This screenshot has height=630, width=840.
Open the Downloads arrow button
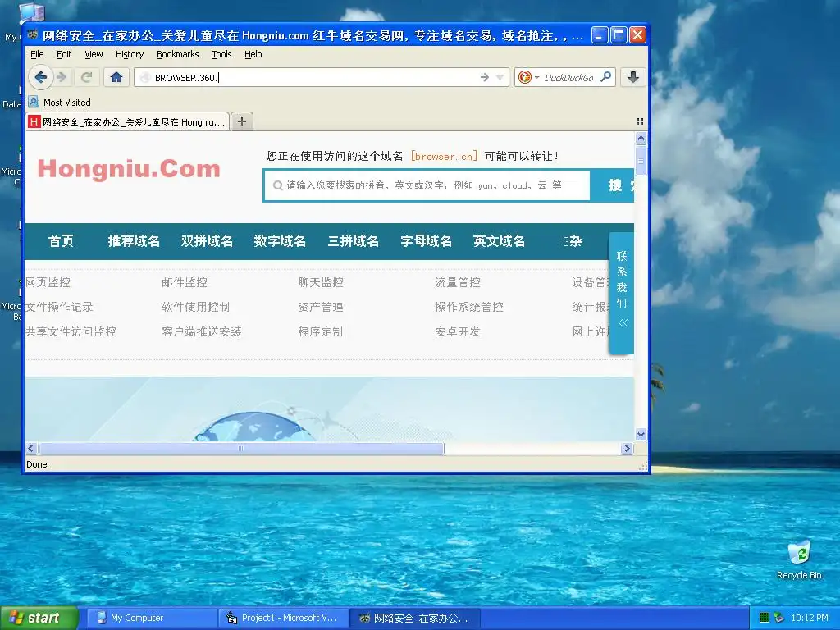632,78
